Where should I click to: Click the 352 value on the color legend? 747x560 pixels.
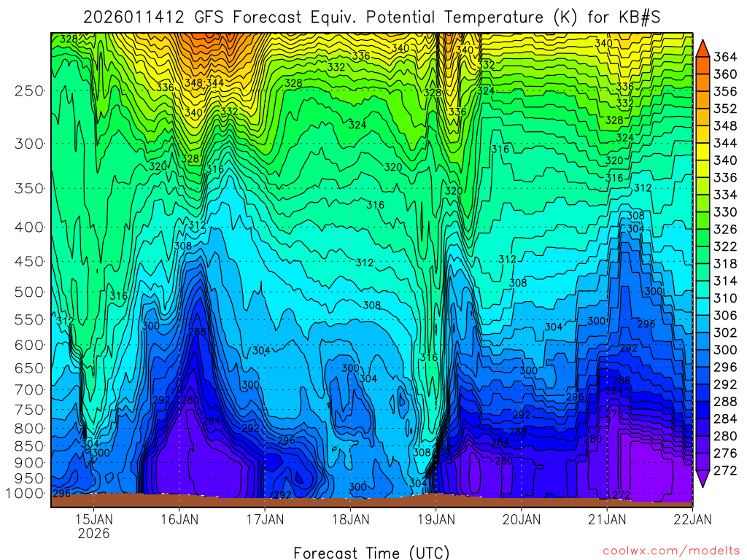[x=725, y=109]
